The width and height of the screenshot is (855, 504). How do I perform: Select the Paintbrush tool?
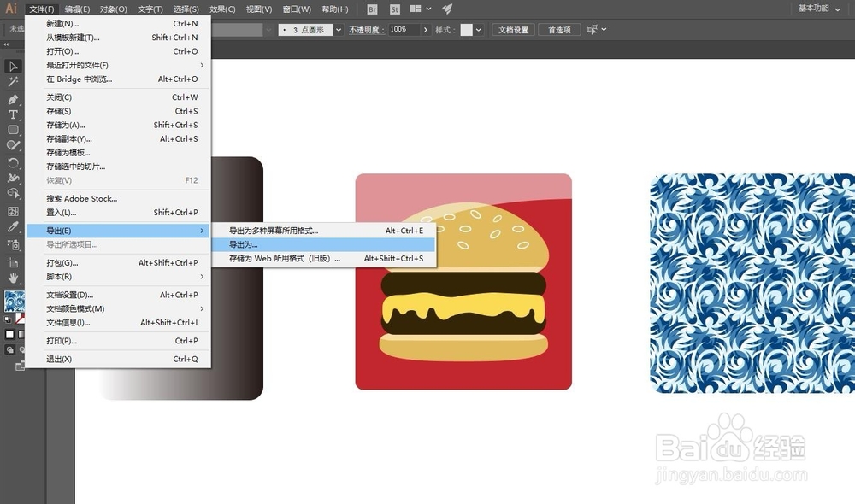tap(13, 145)
